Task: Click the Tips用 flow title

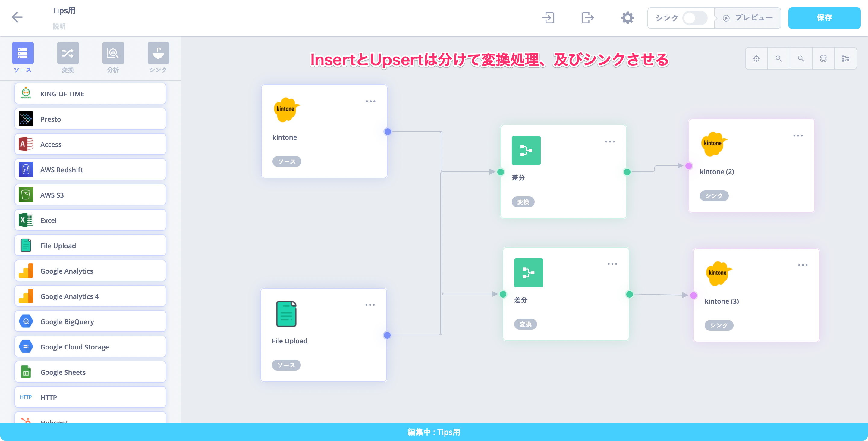Action: tap(64, 11)
